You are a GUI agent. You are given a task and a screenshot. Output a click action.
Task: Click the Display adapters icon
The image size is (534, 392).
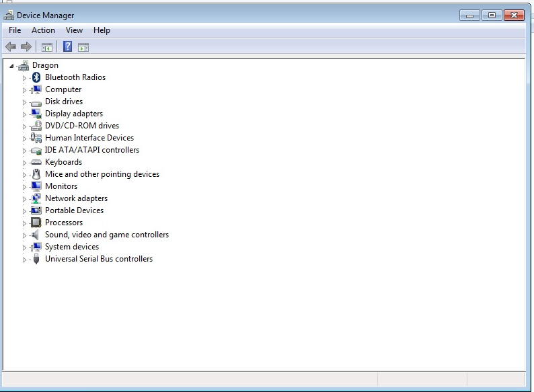tap(36, 114)
